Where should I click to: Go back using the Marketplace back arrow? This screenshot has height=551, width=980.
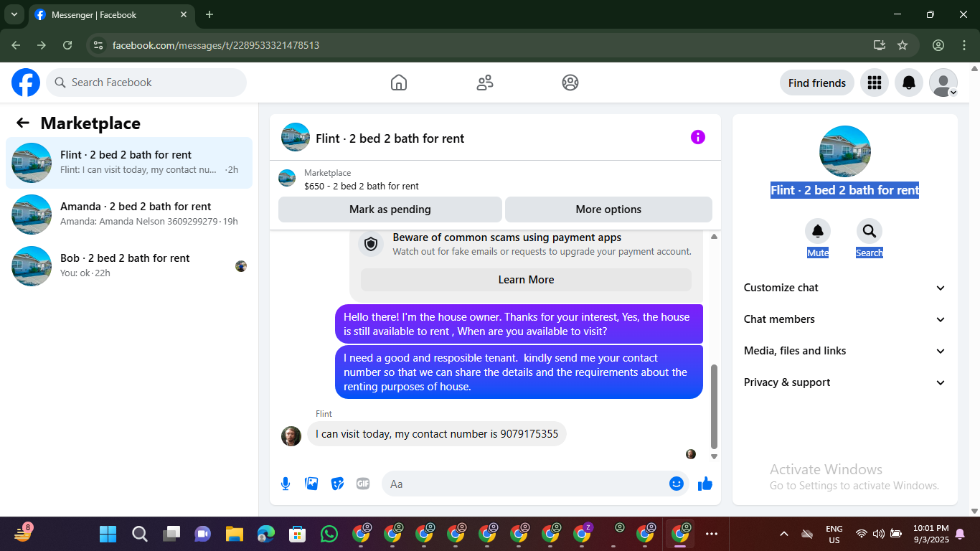[23, 123]
